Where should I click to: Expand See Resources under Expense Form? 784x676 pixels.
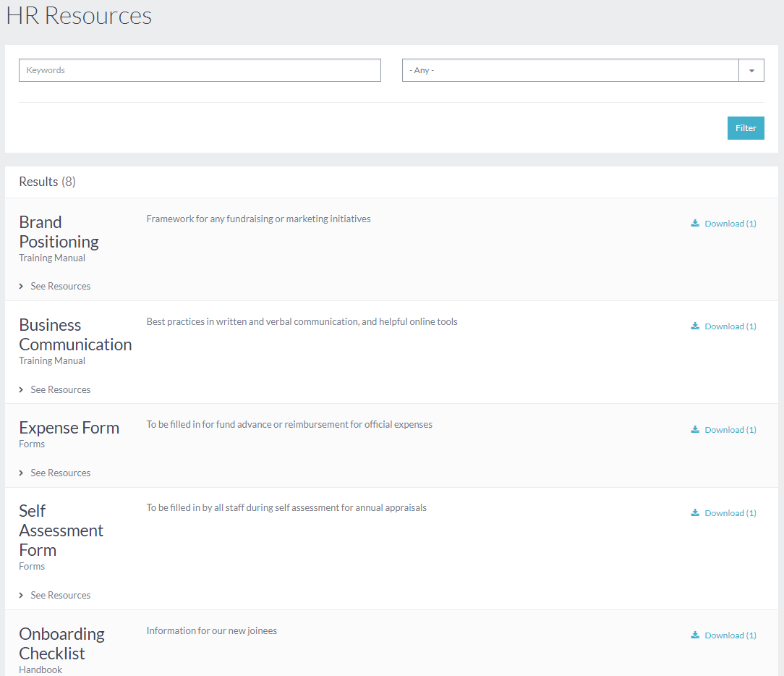55,473
